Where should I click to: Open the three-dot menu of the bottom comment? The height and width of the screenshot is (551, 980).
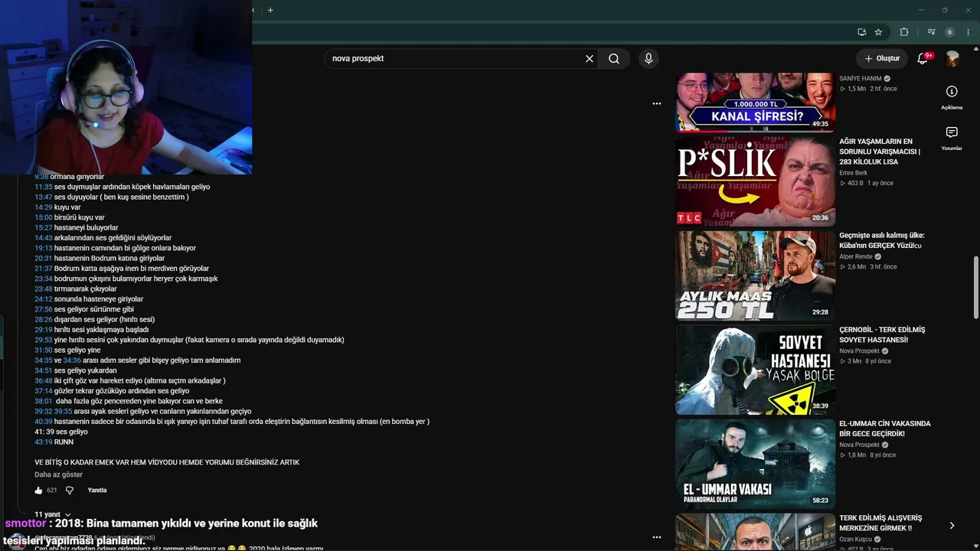(657, 537)
